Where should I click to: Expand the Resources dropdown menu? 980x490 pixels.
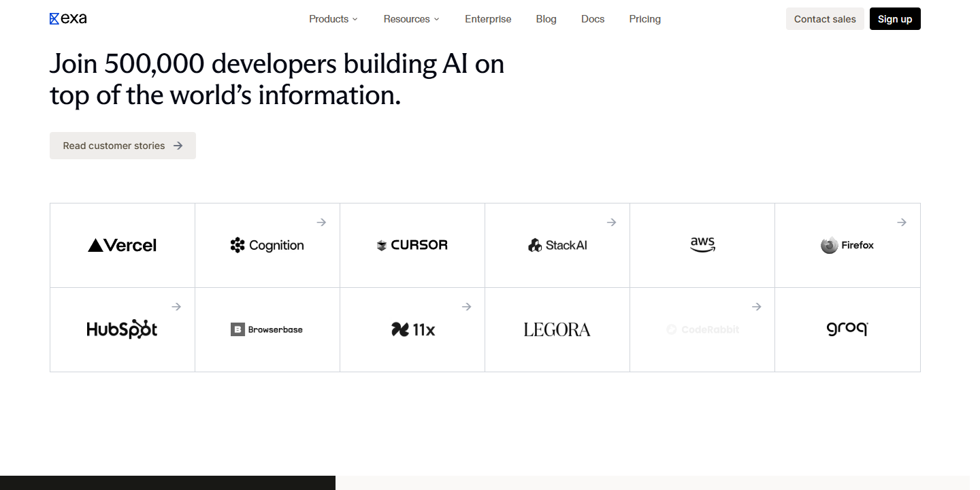(x=412, y=19)
